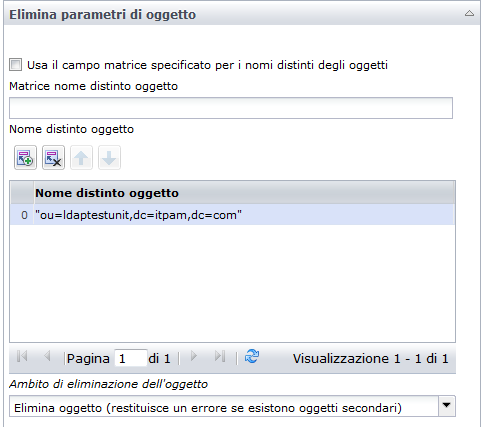Collapse the Elimina parametri di oggetto panel
Screen dimensions: 483x427
pyautogui.click(x=469, y=14)
